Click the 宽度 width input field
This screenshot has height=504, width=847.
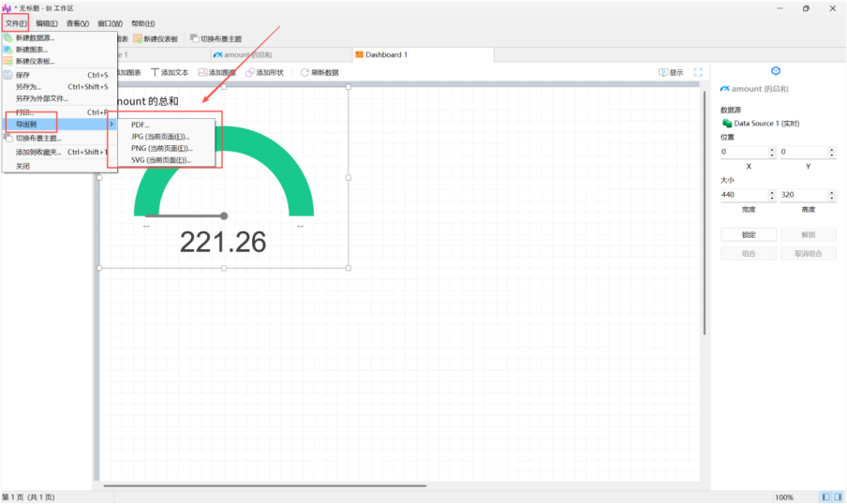pyautogui.click(x=742, y=195)
